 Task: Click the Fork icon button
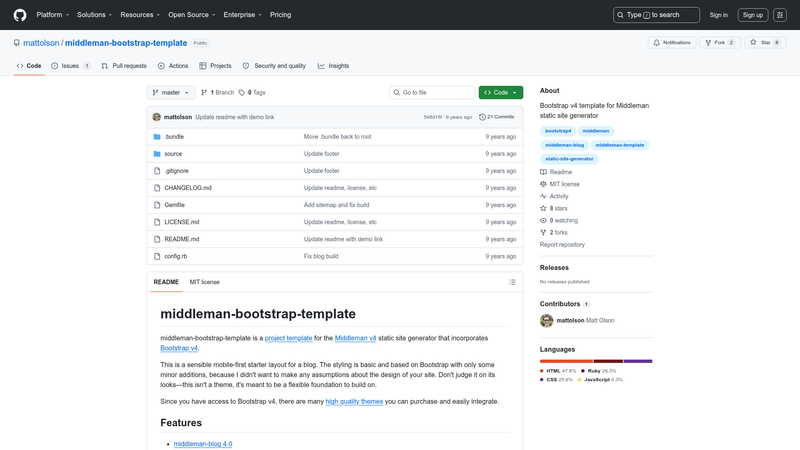click(708, 42)
